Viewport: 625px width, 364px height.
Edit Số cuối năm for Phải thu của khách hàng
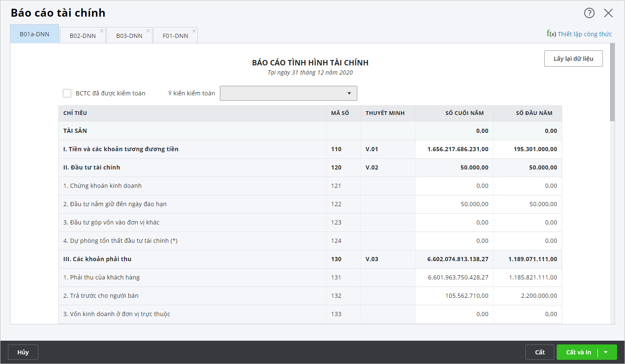[x=454, y=277]
